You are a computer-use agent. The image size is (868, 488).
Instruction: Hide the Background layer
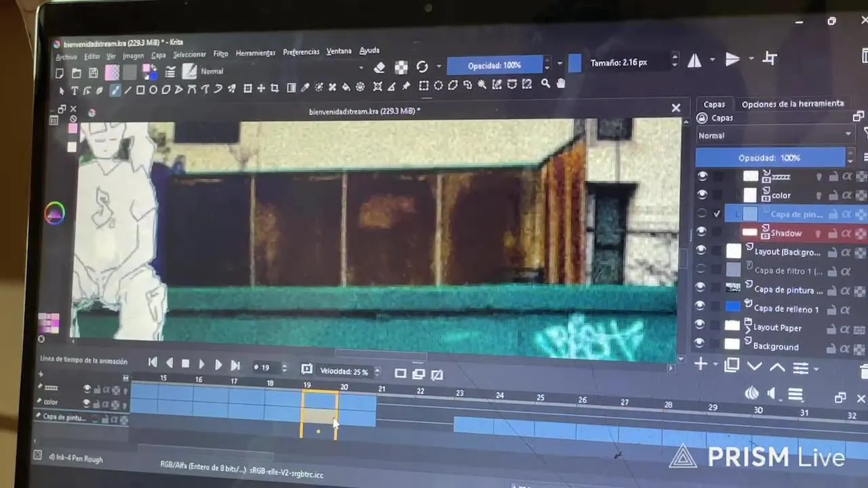tap(701, 343)
